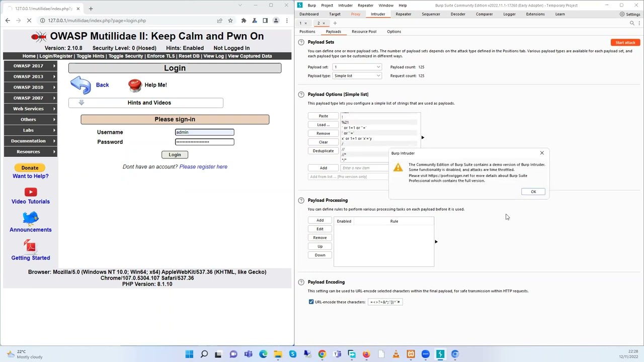
Task: Click Toggle Security in top menu
Action: (x=126, y=56)
